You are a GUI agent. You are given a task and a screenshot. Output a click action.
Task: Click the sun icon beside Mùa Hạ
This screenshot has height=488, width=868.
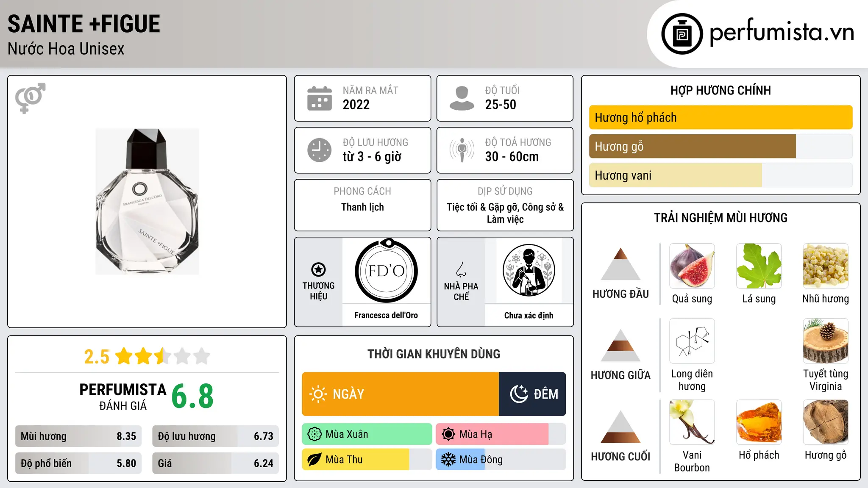tap(448, 434)
